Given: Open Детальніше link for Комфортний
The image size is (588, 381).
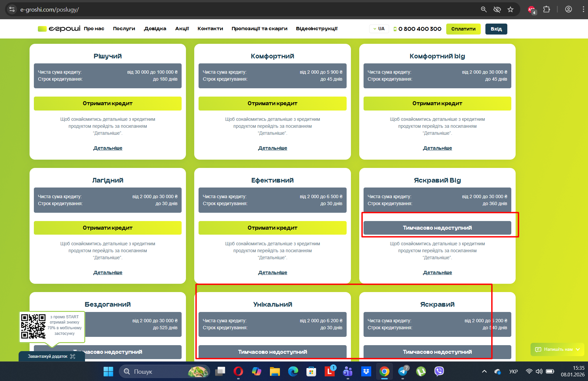Looking at the screenshot, I should 273,148.
